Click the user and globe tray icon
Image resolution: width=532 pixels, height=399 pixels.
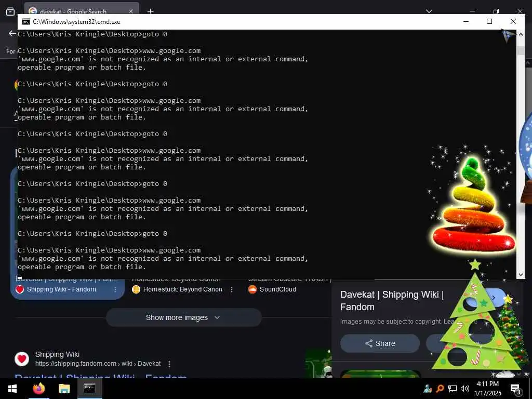(428, 389)
